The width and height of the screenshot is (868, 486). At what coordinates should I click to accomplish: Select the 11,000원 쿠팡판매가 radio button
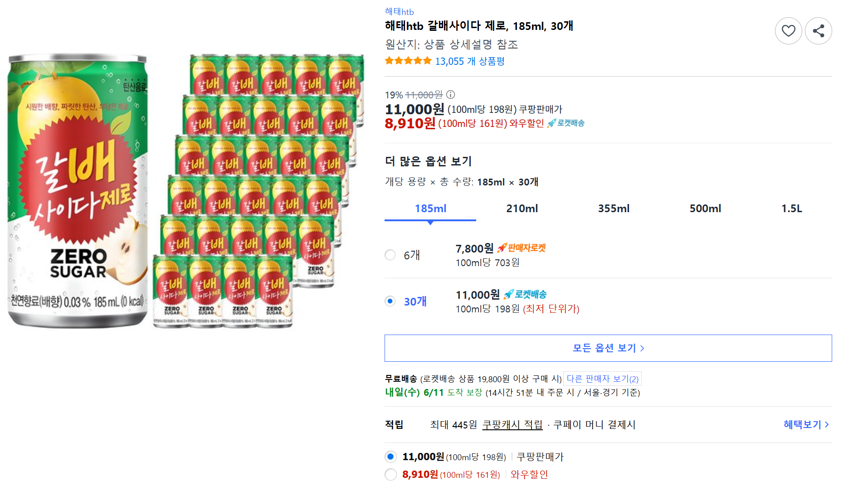[x=390, y=457]
